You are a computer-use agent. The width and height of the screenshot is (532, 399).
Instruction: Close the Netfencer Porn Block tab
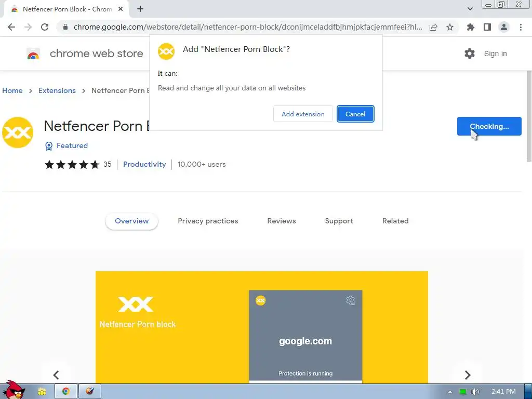tap(121, 9)
